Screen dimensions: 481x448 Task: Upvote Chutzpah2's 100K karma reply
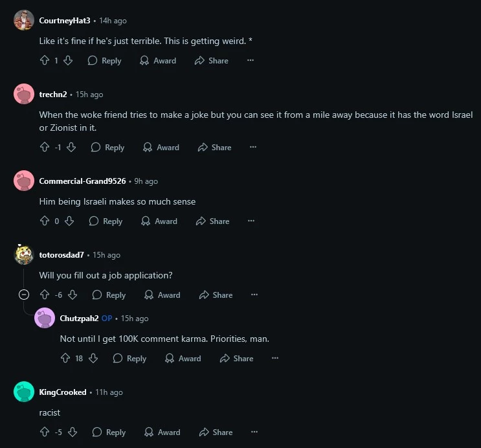[x=65, y=358]
